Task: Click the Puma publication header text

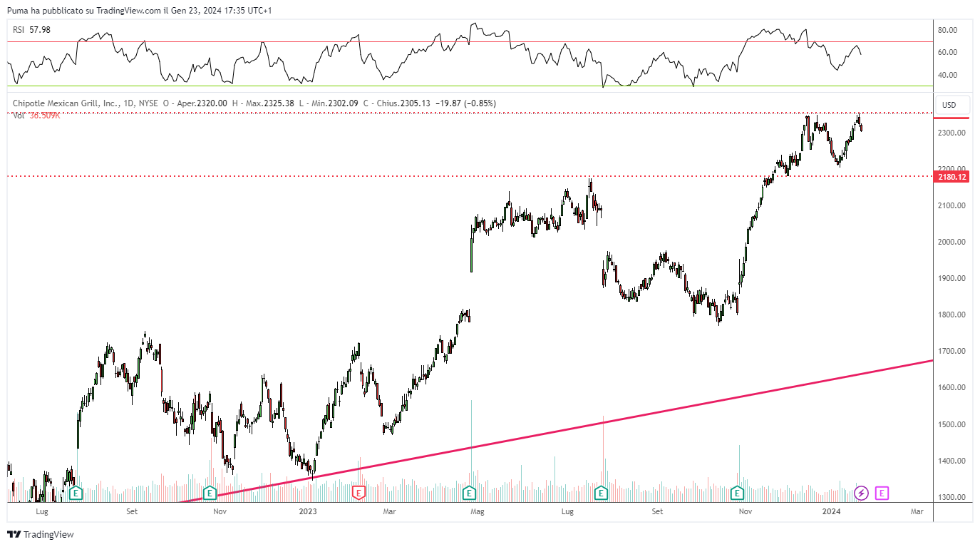Action: [140, 10]
